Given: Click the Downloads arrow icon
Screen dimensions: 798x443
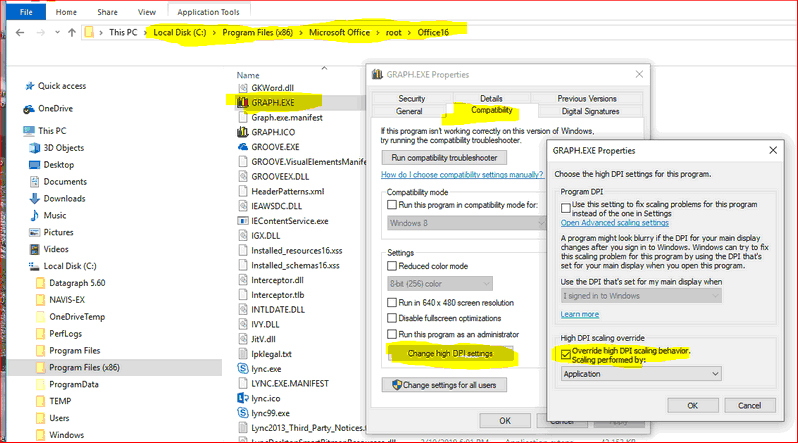Looking at the screenshot, I should [x=35, y=199].
